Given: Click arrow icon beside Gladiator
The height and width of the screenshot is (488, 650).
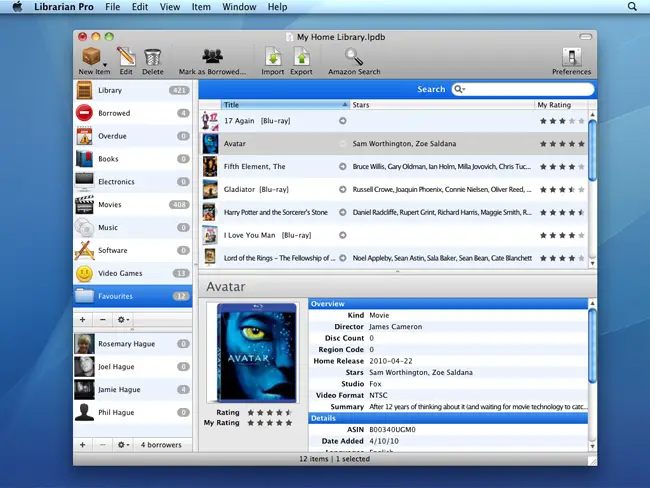Looking at the screenshot, I should click(342, 189).
